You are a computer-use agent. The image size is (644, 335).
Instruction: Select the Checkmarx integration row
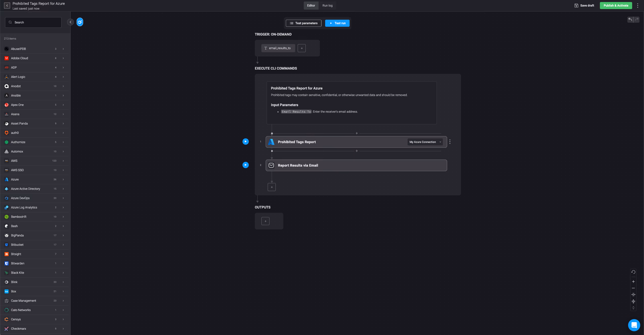click(x=34, y=329)
